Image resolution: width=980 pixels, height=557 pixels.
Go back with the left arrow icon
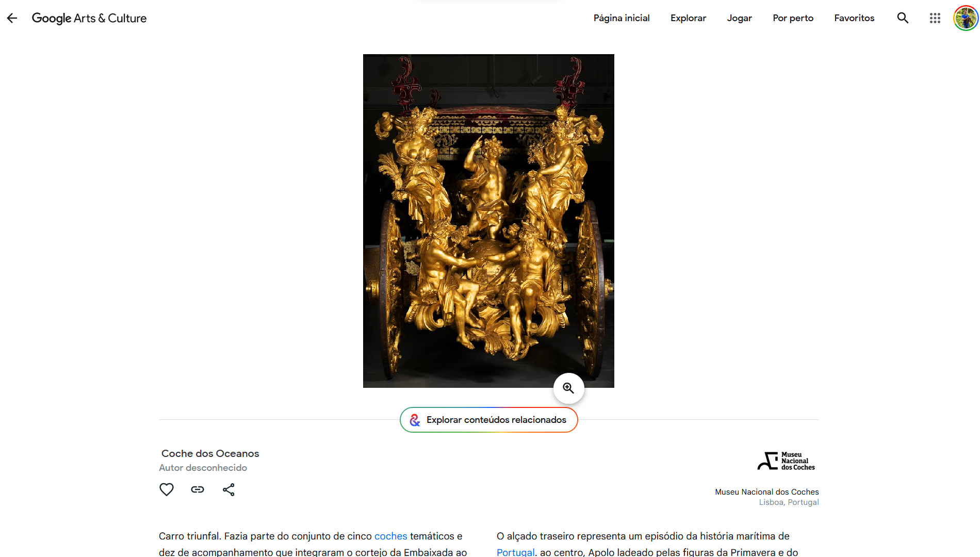12,18
